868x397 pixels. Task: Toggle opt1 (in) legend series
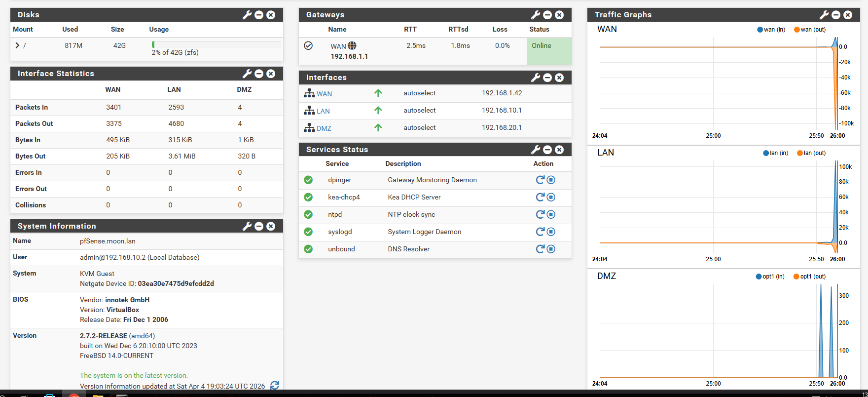[770, 277]
